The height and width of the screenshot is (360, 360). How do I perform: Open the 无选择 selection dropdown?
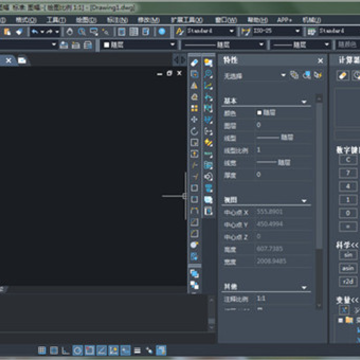coord(255,76)
